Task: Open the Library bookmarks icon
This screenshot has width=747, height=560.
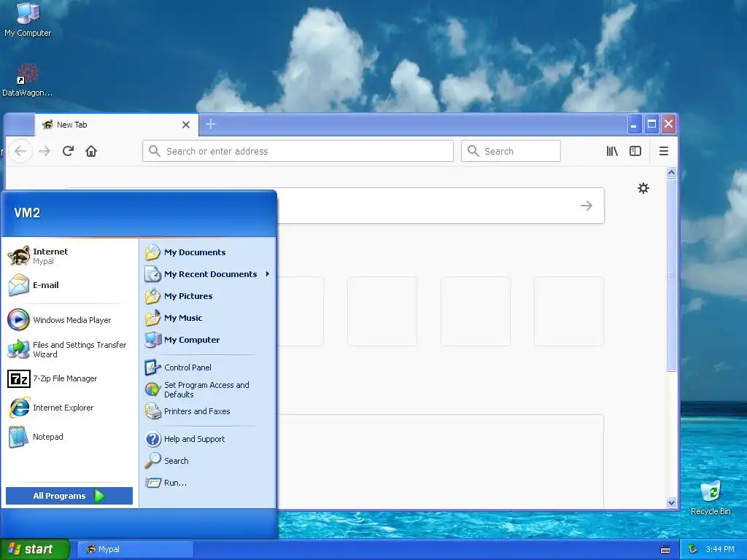Action: coord(612,151)
